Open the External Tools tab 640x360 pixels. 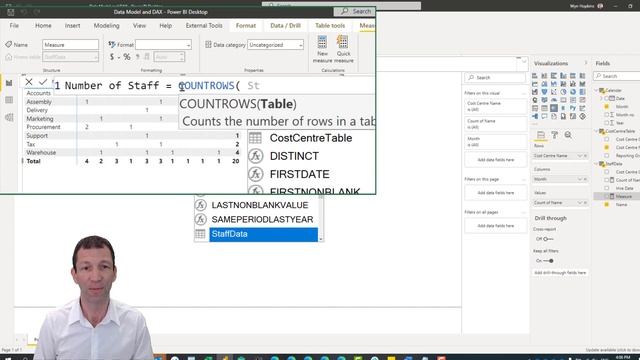(204, 25)
